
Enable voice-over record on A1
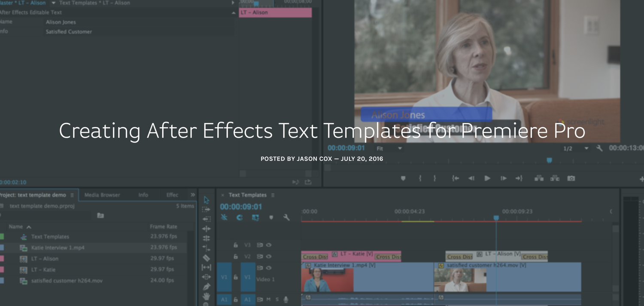286,300
